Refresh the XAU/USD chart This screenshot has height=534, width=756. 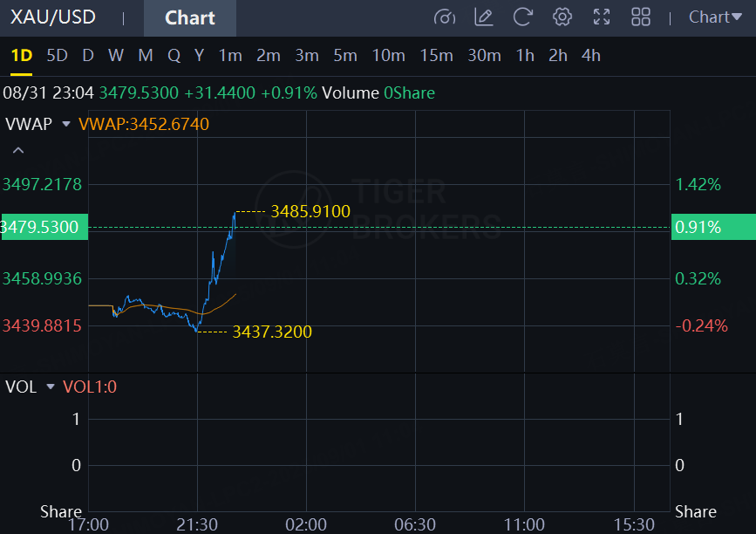point(523,17)
